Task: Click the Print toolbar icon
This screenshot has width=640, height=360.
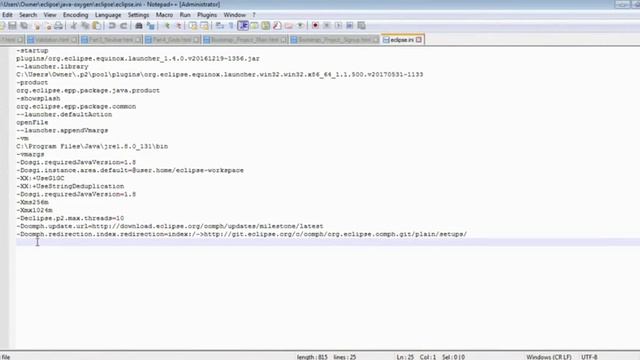Action: [x=58, y=26]
